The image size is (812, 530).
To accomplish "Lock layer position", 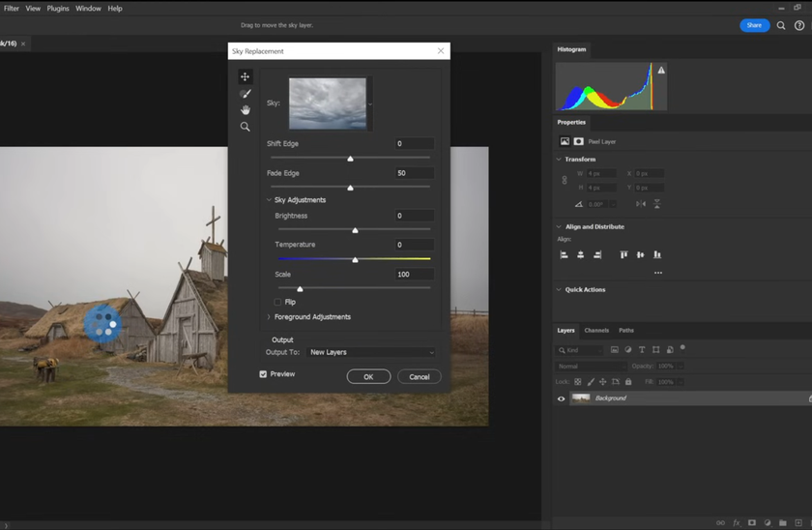I will pos(603,382).
